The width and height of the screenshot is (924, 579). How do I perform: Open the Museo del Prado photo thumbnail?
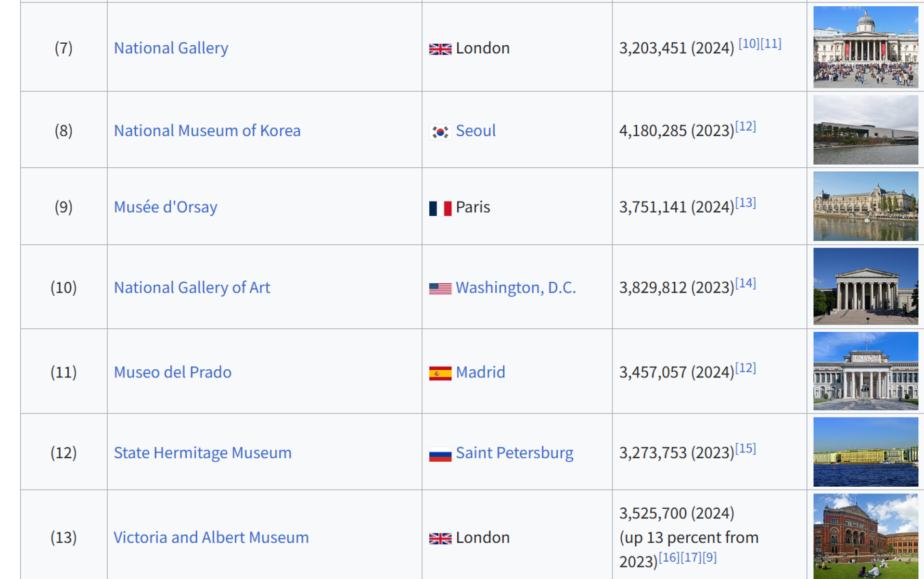[865, 371]
